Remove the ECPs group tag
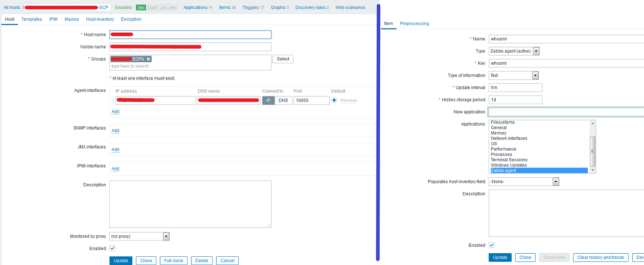The height and width of the screenshot is (265, 644). click(149, 59)
